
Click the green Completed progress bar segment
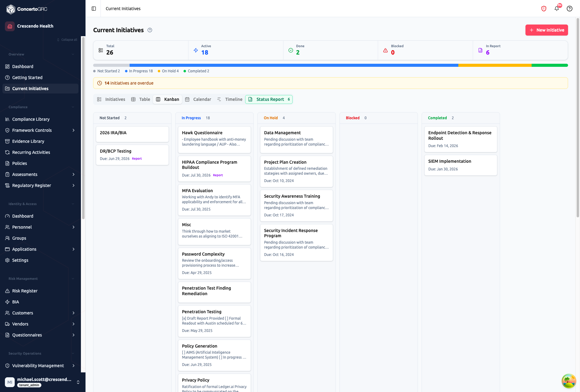point(550,65)
